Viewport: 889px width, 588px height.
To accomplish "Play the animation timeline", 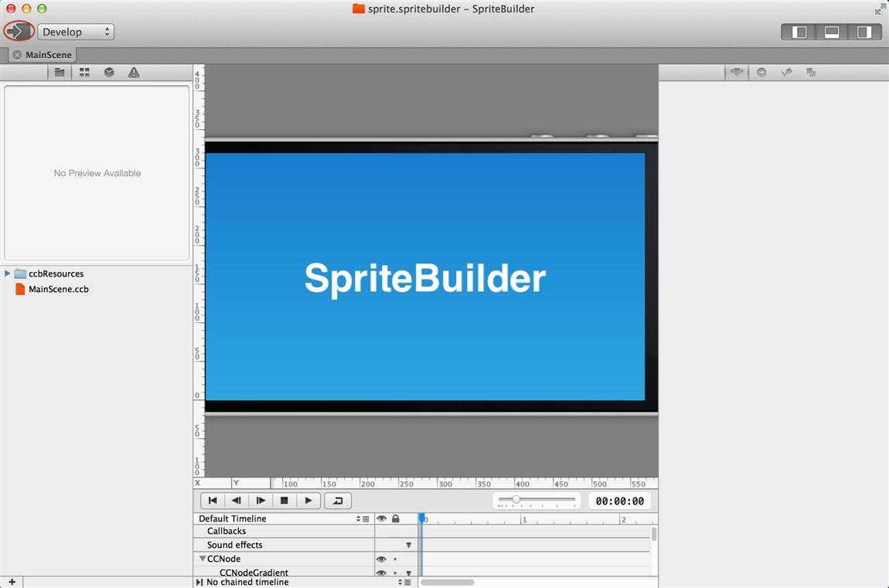I will tap(308, 501).
